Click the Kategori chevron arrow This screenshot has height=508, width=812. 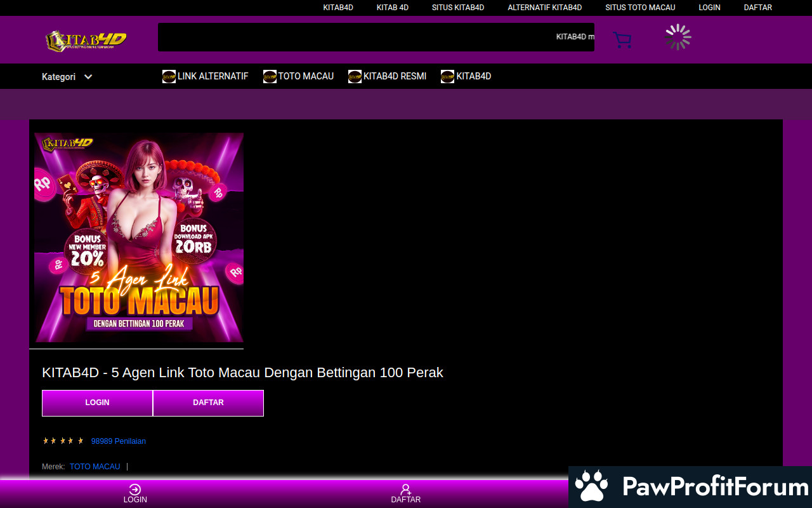(x=88, y=77)
